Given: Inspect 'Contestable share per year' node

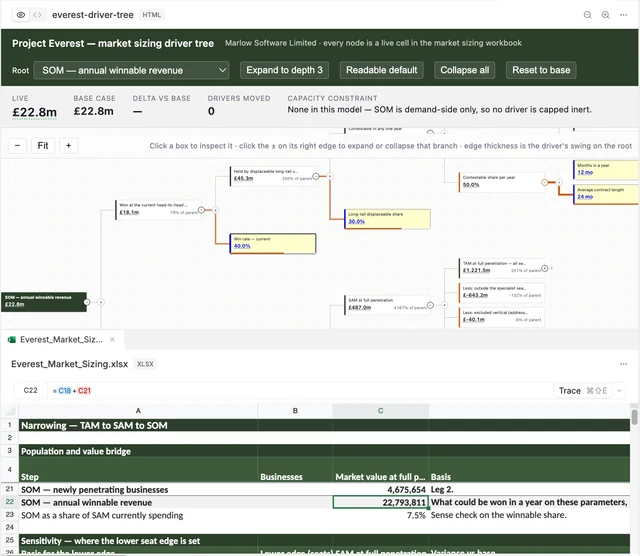Looking at the screenshot, I should click(502, 182).
